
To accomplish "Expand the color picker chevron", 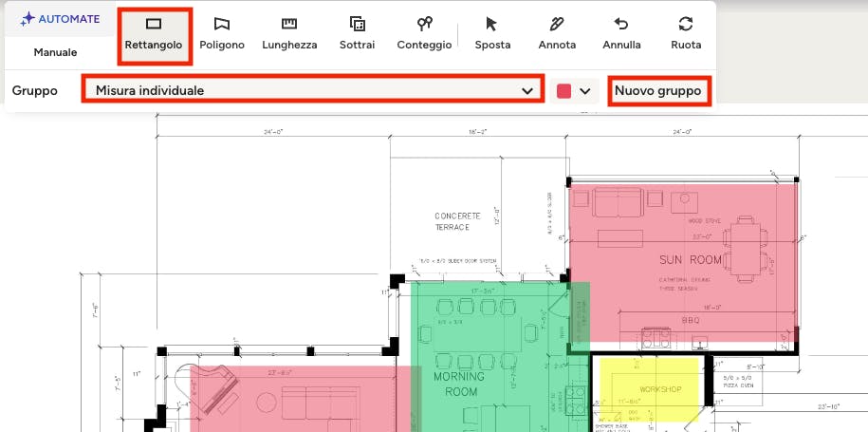I will tap(585, 91).
